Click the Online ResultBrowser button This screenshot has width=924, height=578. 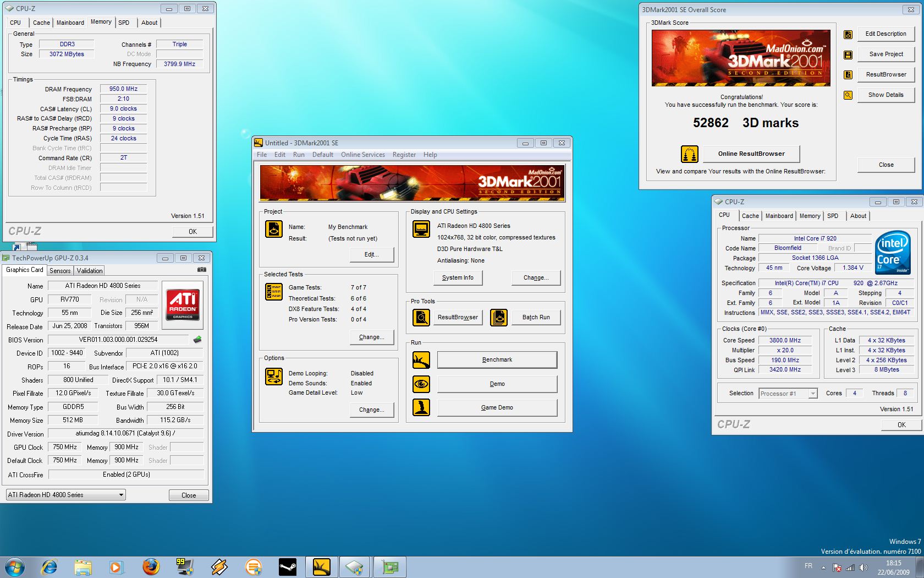[751, 154]
